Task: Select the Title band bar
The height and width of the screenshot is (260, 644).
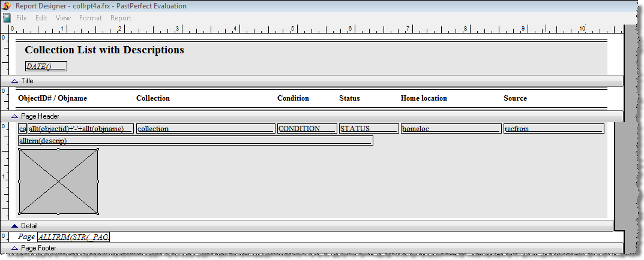Action: tap(311, 81)
